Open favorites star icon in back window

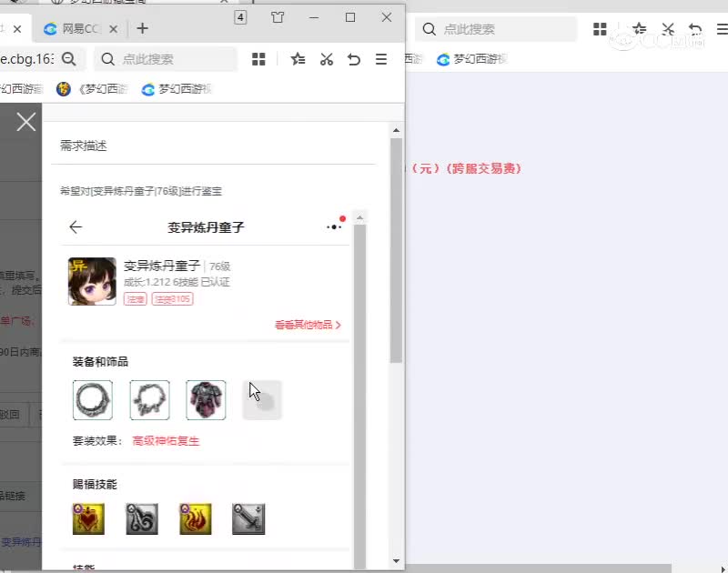tap(640, 29)
